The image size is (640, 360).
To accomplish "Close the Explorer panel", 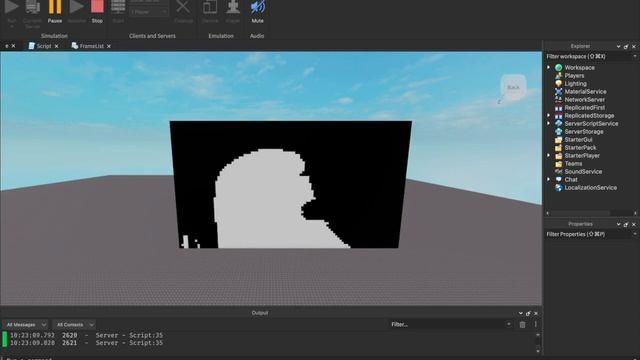I will click(634, 46).
